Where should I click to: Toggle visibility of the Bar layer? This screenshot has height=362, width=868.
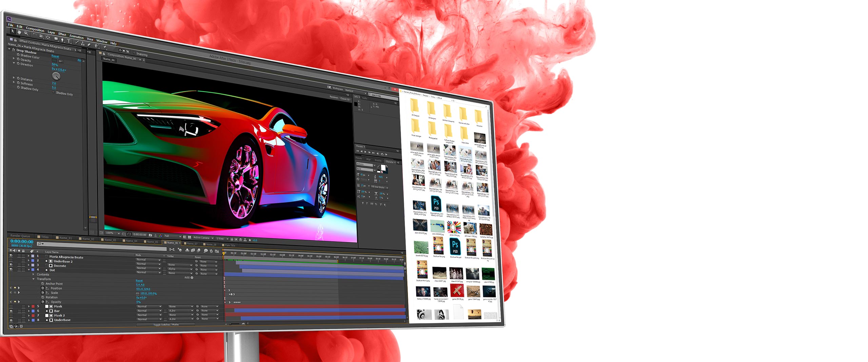click(11, 311)
